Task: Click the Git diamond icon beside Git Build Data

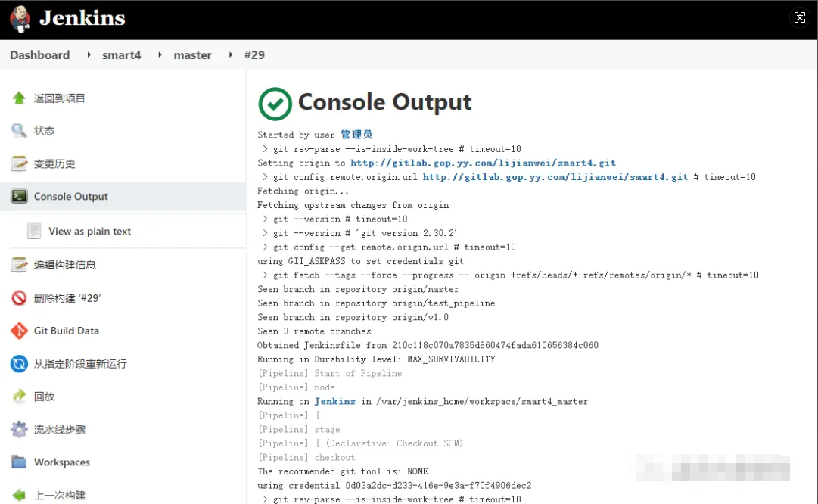Action: click(x=19, y=331)
